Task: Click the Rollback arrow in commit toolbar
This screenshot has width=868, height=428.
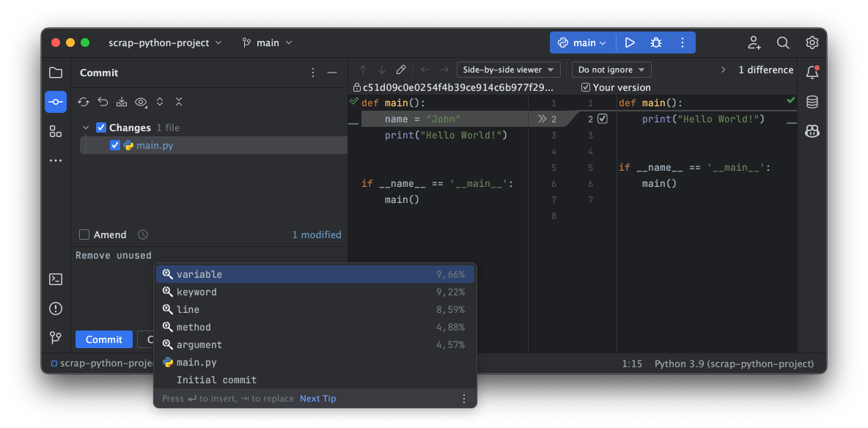Action: 103,102
